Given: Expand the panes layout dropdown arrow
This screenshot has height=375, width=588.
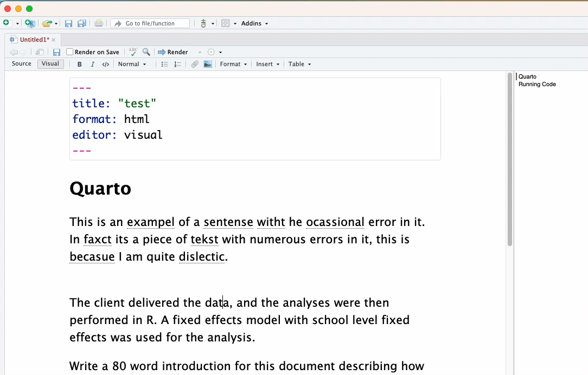Looking at the screenshot, I should coord(235,24).
